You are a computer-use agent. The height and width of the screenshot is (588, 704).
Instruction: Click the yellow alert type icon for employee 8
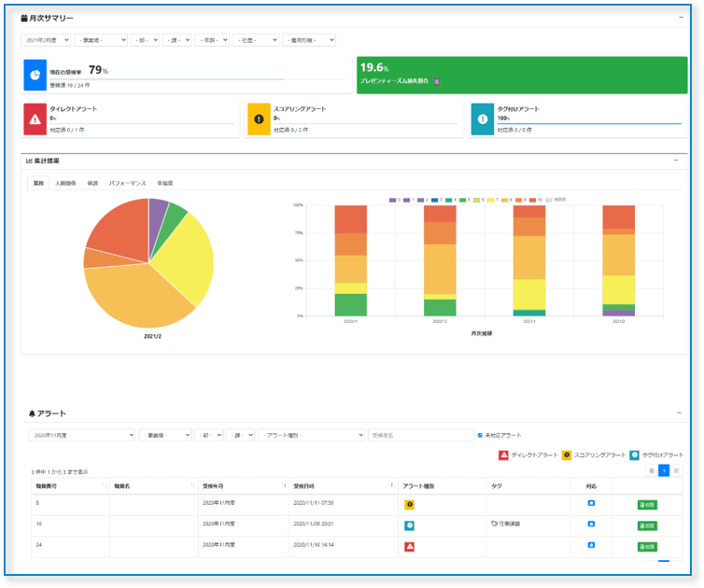(409, 504)
